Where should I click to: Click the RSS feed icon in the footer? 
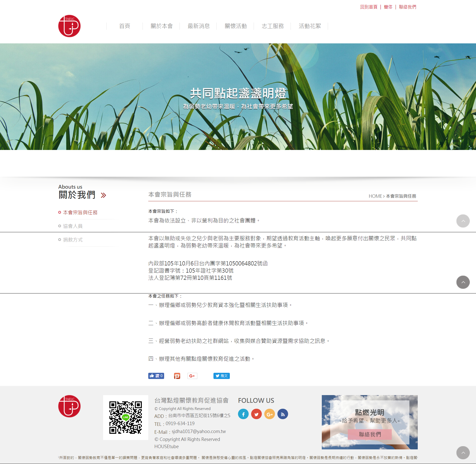[x=283, y=414]
